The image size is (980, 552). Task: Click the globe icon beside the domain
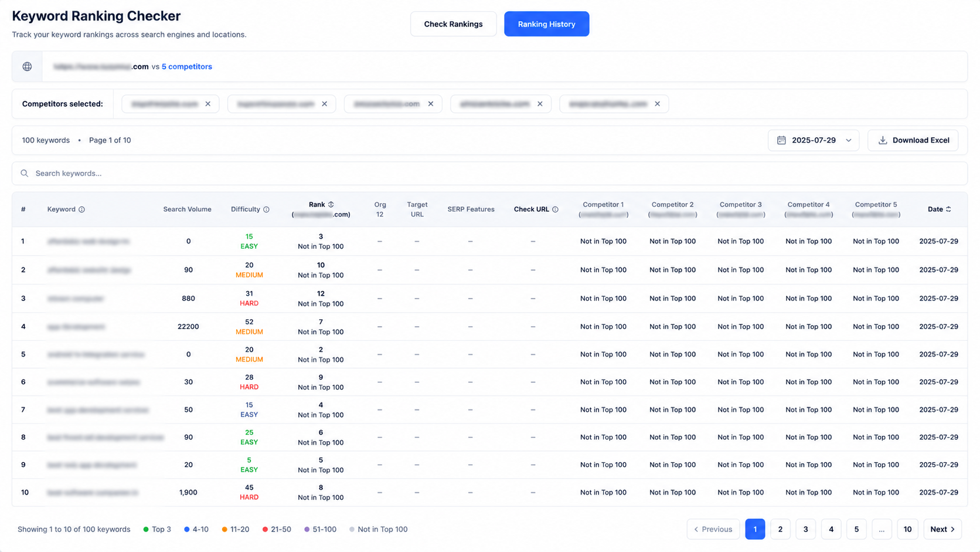point(27,67)
